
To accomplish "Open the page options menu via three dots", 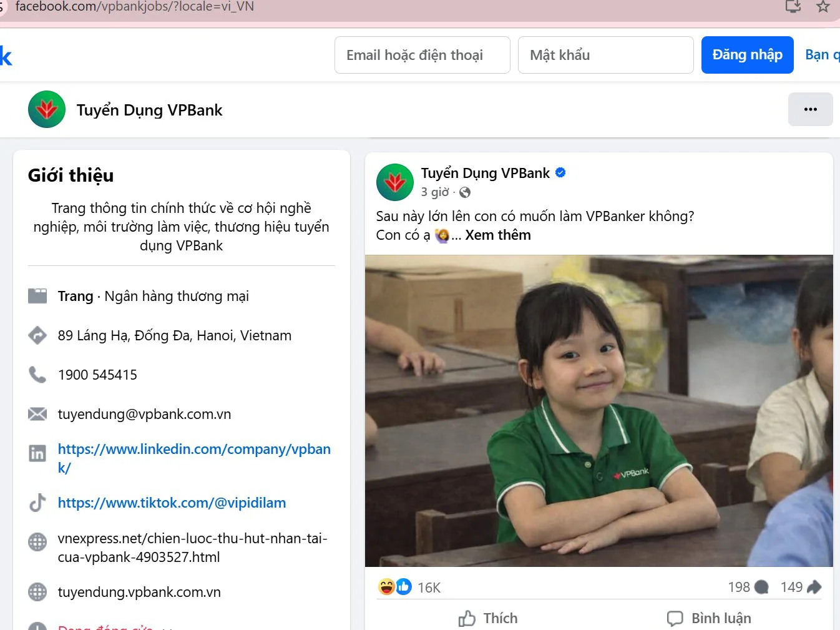I will tap(810, 109).
